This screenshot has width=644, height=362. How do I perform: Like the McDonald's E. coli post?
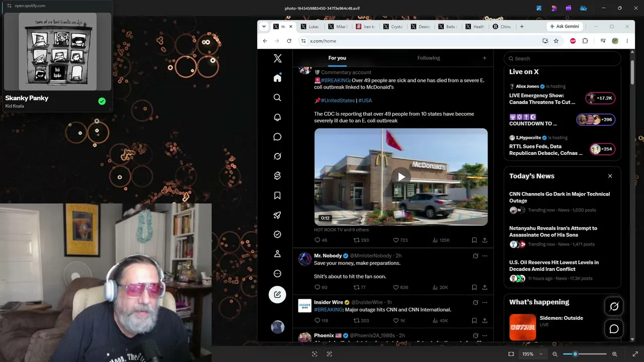pos(400,240)
